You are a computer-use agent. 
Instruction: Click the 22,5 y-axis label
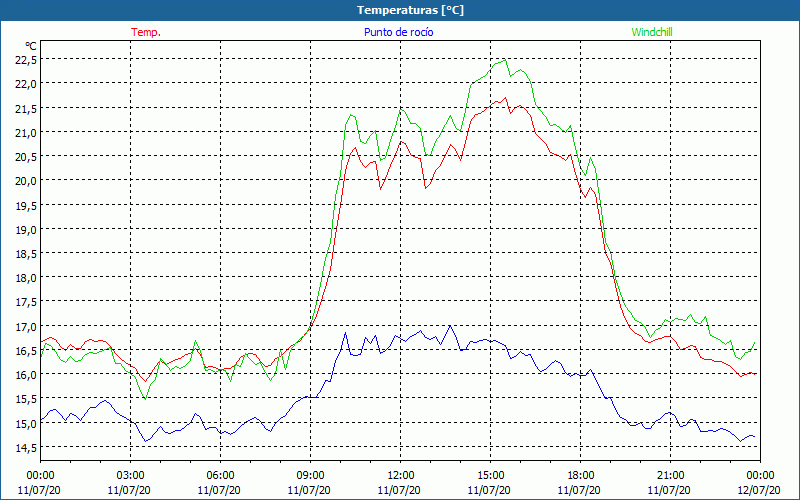click(x=26, y=59)
